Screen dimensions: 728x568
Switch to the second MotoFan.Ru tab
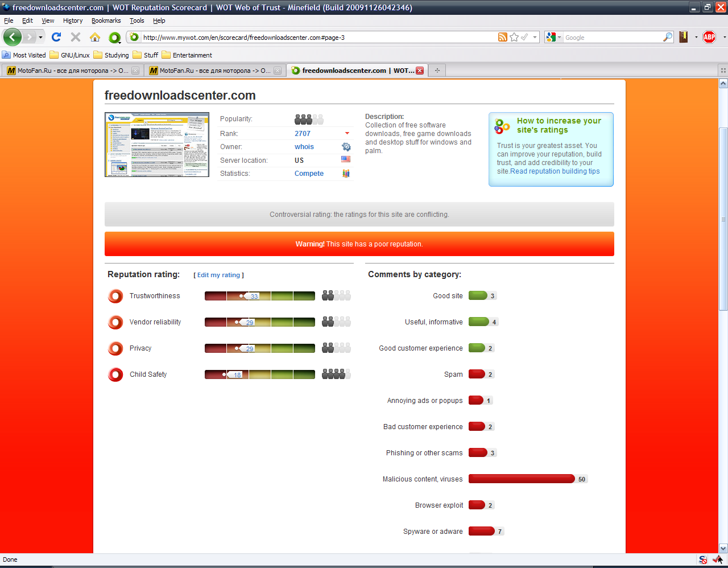pyautogui.click(x=214, y=71)
